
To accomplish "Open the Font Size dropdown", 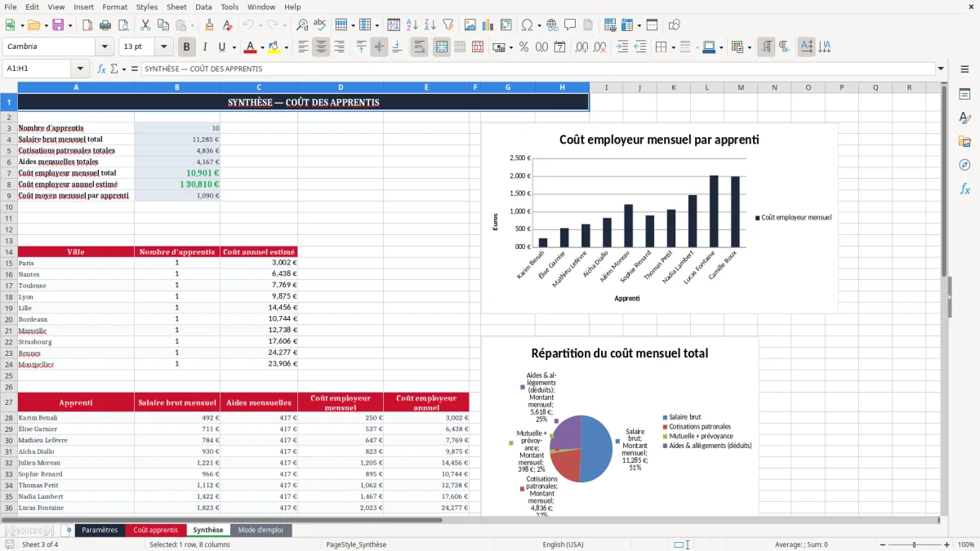I will (164, 47).
